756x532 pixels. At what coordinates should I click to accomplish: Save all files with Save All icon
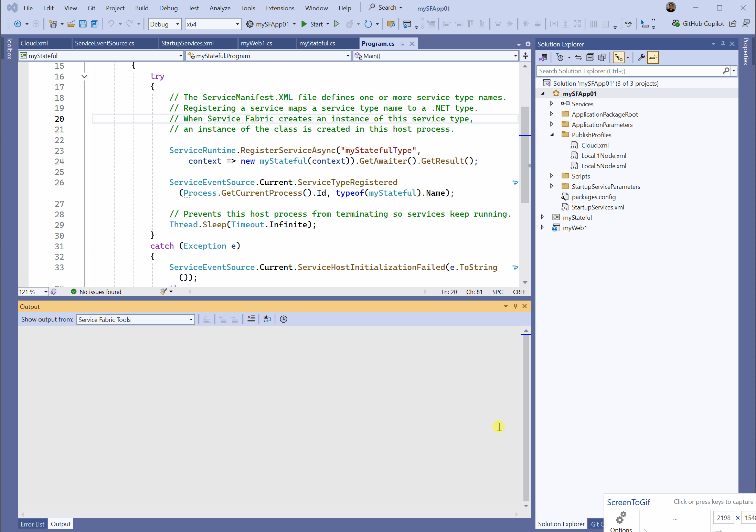point(94,24)
